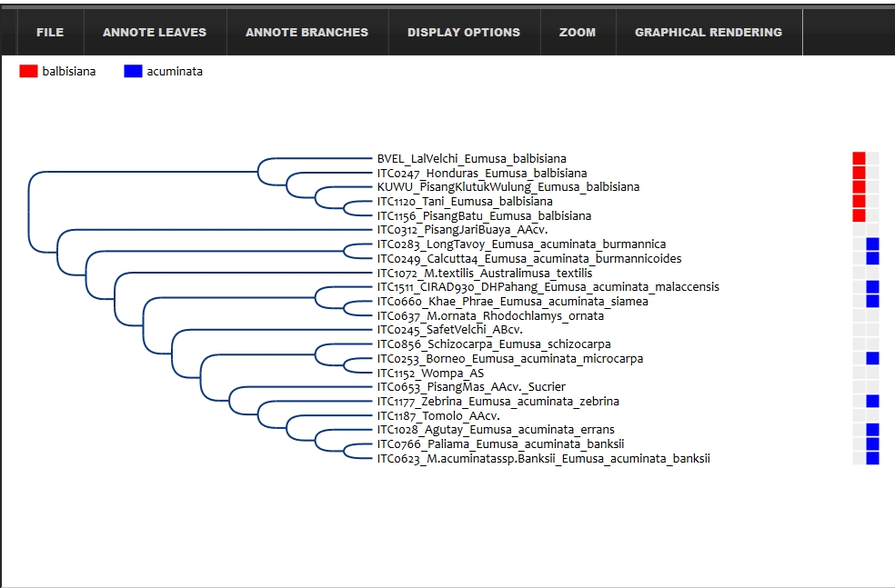Select leaf ITC1028_Agutay_Eumusa_acuminata_errans
895x588 pixels.
tap(496, 430)
